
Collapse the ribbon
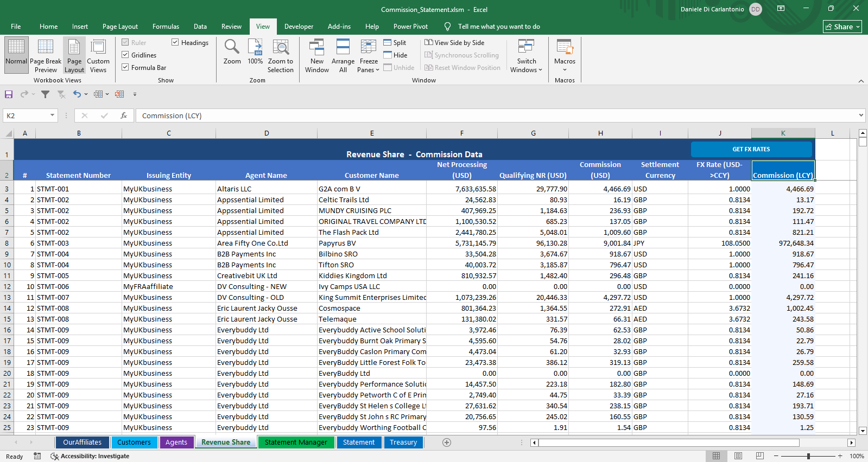tap(861, 81)
